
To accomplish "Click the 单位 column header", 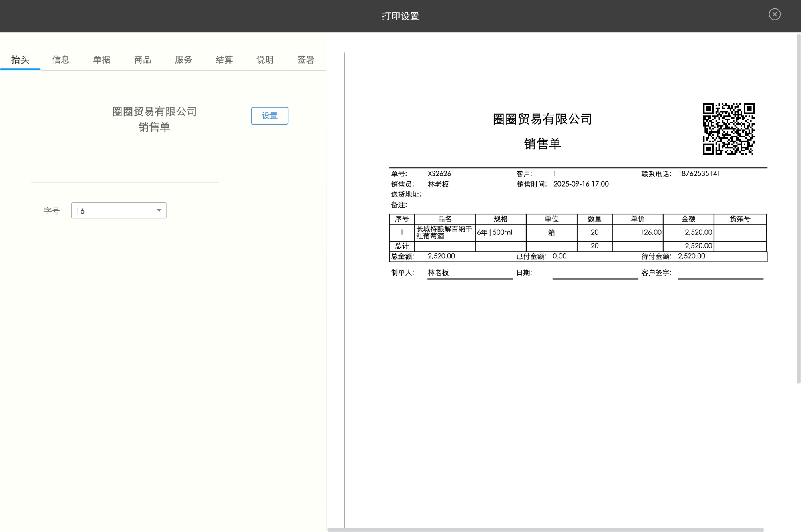I will pos(551,219).
